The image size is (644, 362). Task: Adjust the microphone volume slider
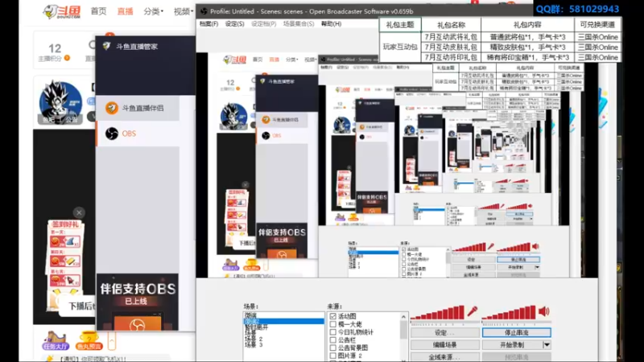pos(444,324)
